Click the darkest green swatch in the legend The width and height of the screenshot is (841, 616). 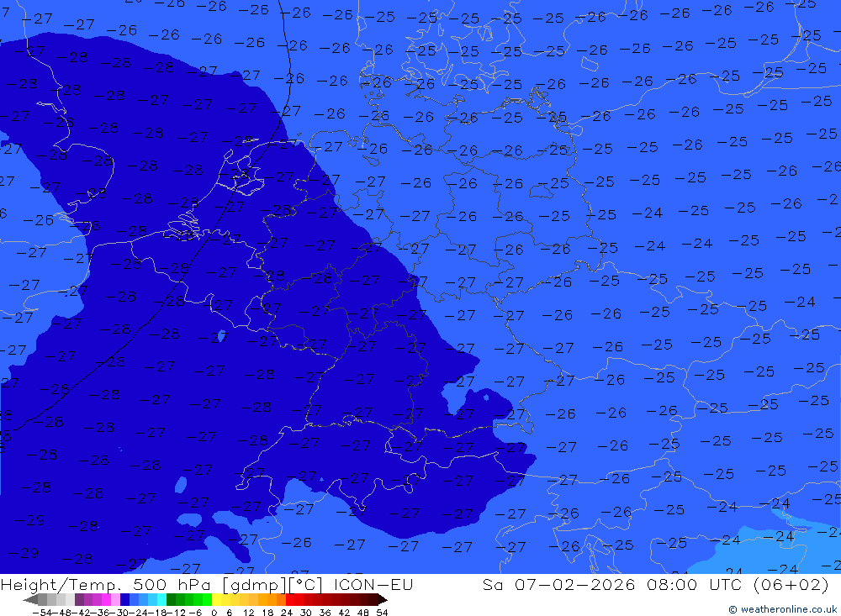(x=171, y=599)
